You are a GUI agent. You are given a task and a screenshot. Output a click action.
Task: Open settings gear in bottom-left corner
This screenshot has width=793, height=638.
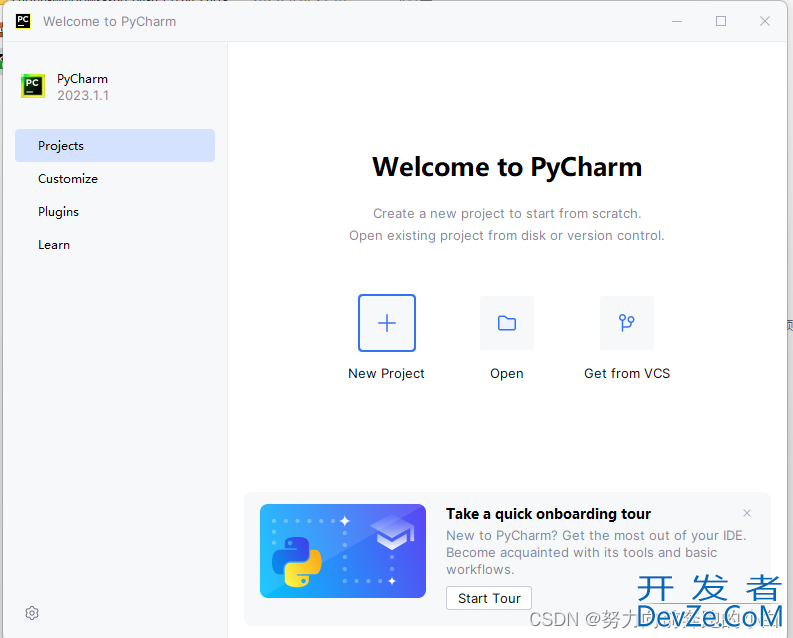tap(32, 613)
